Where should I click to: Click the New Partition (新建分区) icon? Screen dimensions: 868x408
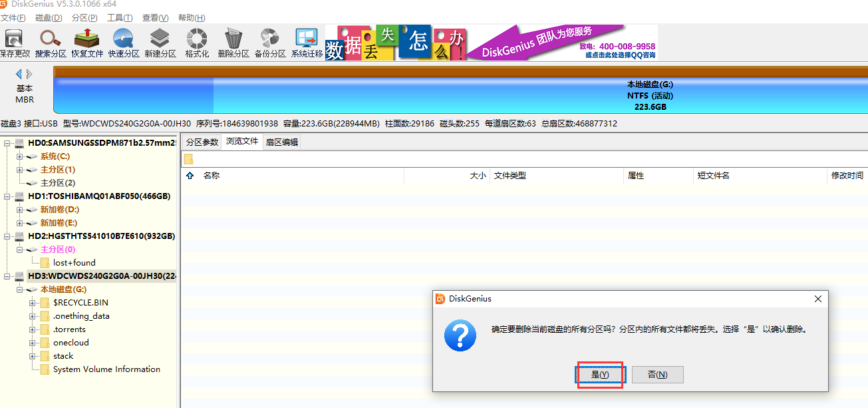[x=160, y=44]
